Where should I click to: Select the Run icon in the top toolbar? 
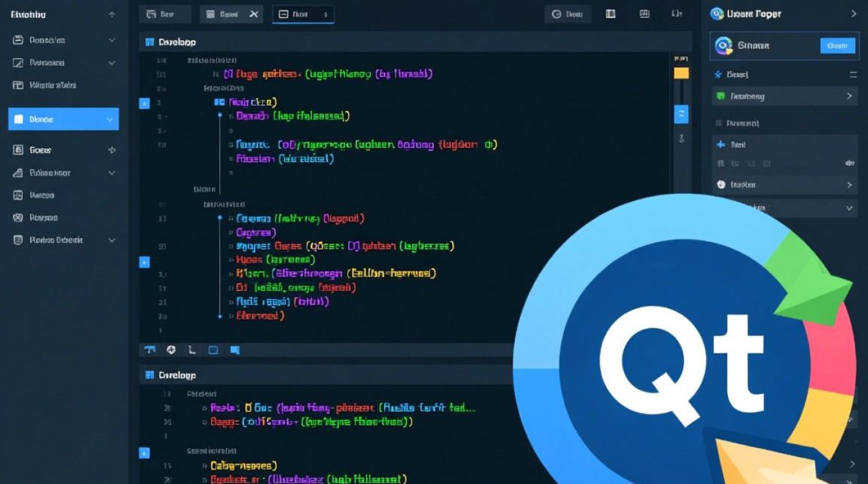(163, 14)
